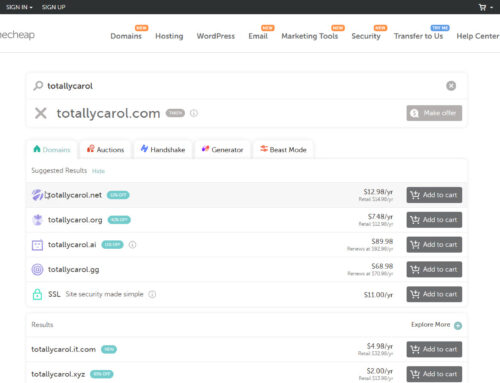
Task: Click the totallycarol.org TLD icon
Action: click(37, 220)
